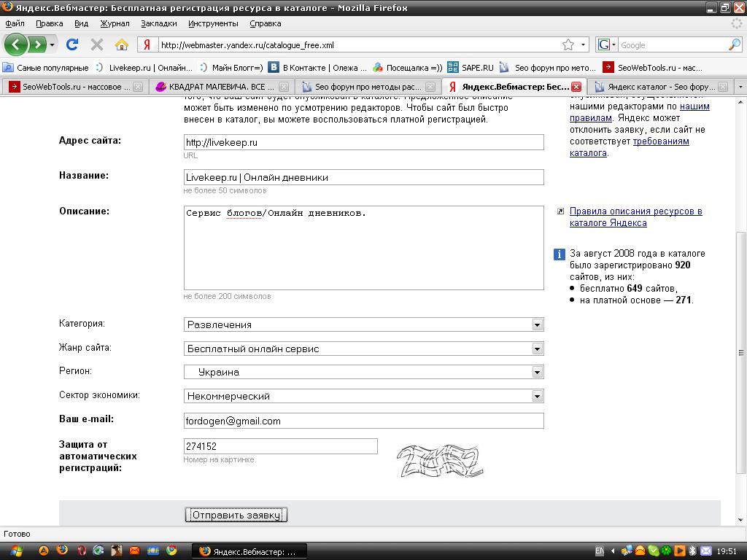
Task: Launch Opera from the quick launch bar
Action: tap(80, 551)
